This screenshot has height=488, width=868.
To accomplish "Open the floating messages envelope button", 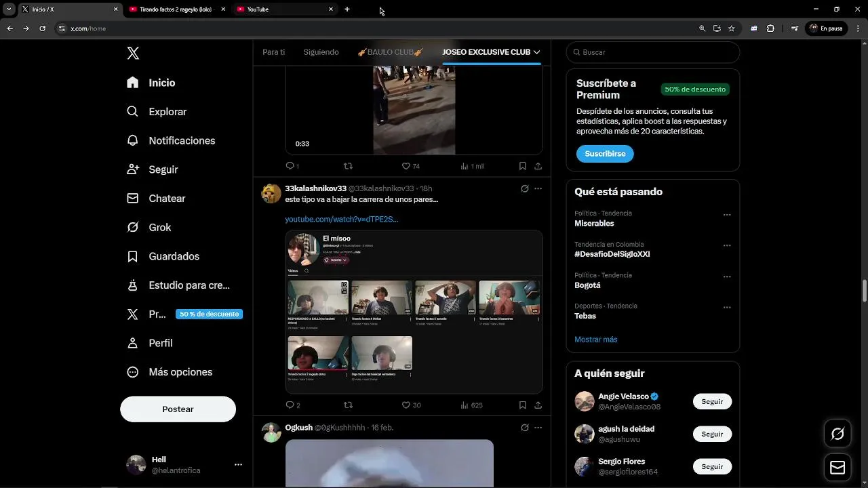I will pos(837,468).
